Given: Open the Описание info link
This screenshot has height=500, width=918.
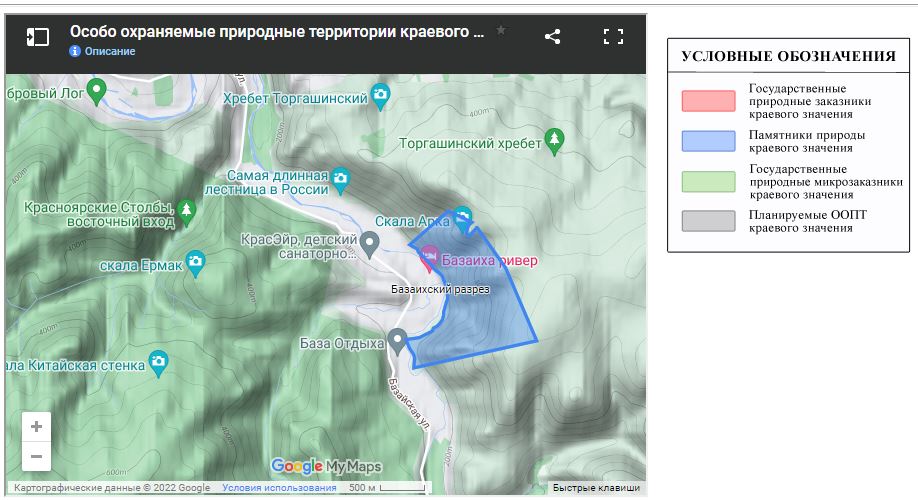Looking at the screenshot, I should [109, 51].
